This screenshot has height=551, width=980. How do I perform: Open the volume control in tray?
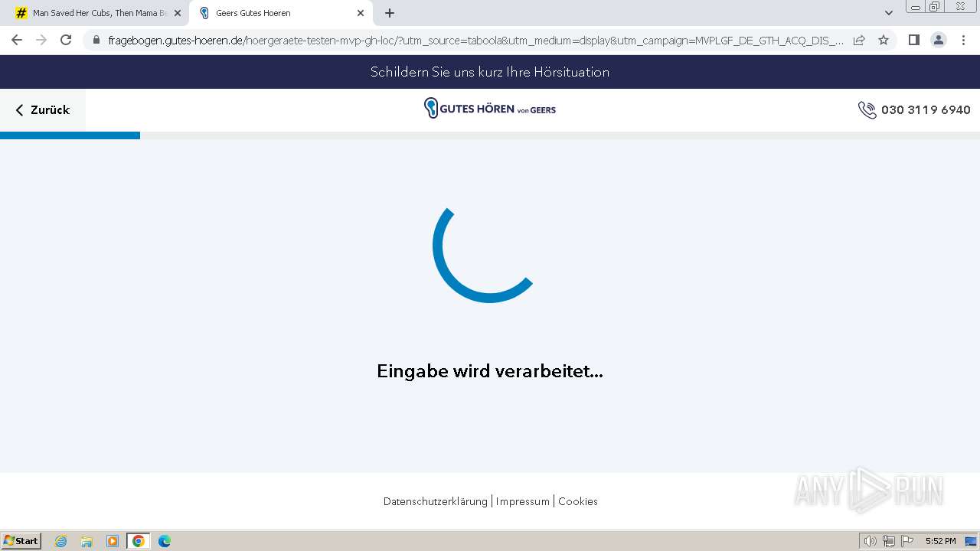point(871,541)
